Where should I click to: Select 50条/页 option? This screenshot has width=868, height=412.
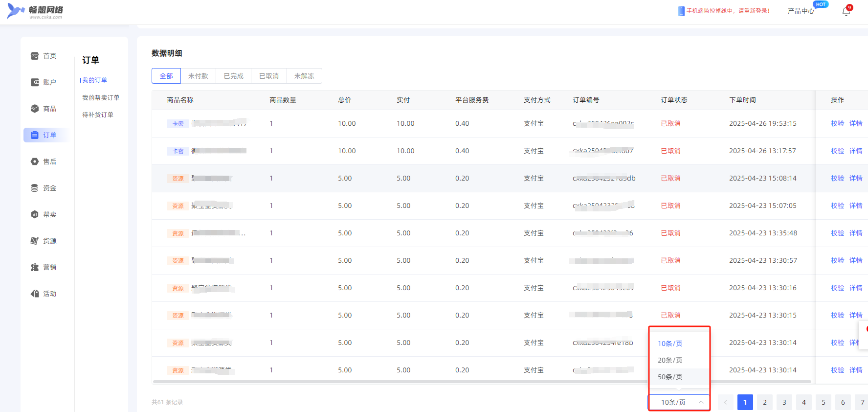[679, 377]
